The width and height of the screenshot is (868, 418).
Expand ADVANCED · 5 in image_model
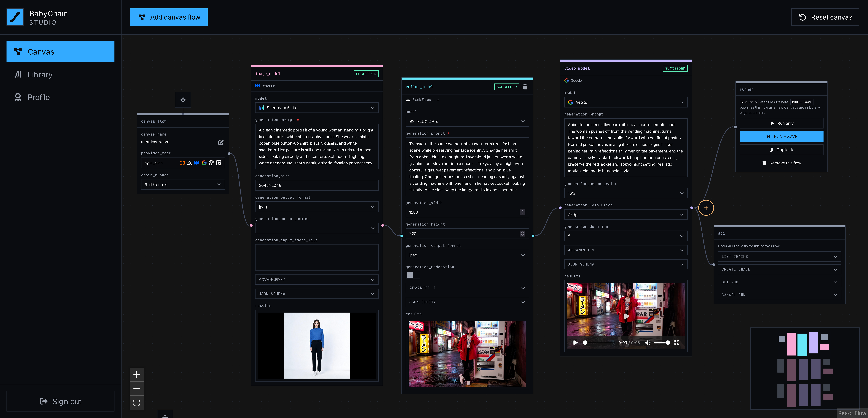(317, 280)
